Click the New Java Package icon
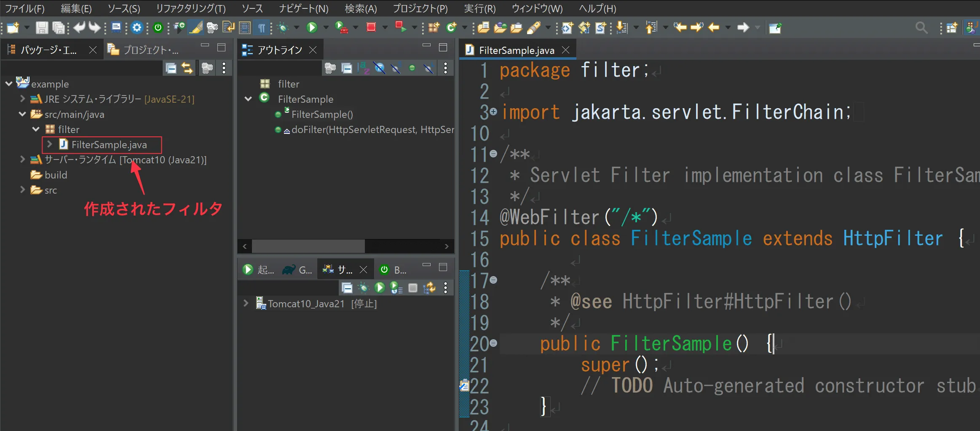 (434, 28)
